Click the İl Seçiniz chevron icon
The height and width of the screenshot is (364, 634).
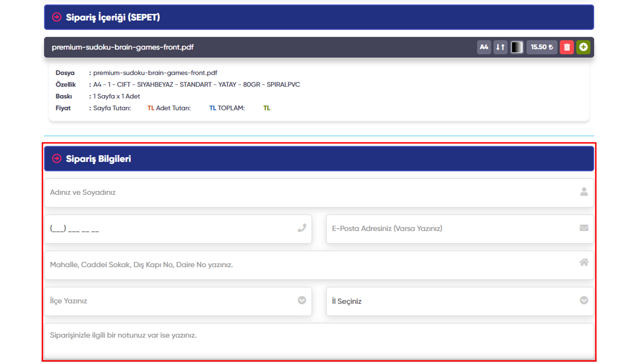tap(584, 300)
